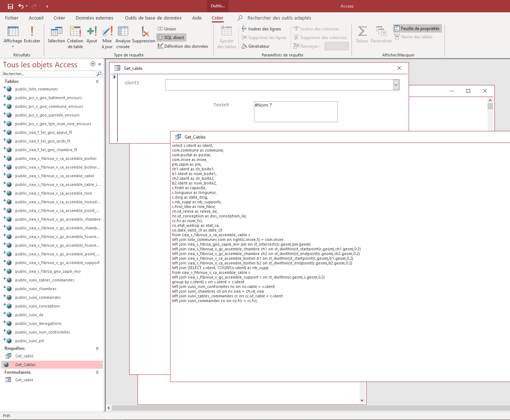Screen dimensions: 510x420
Task: Open the Fichier menu
Action: 12,18
